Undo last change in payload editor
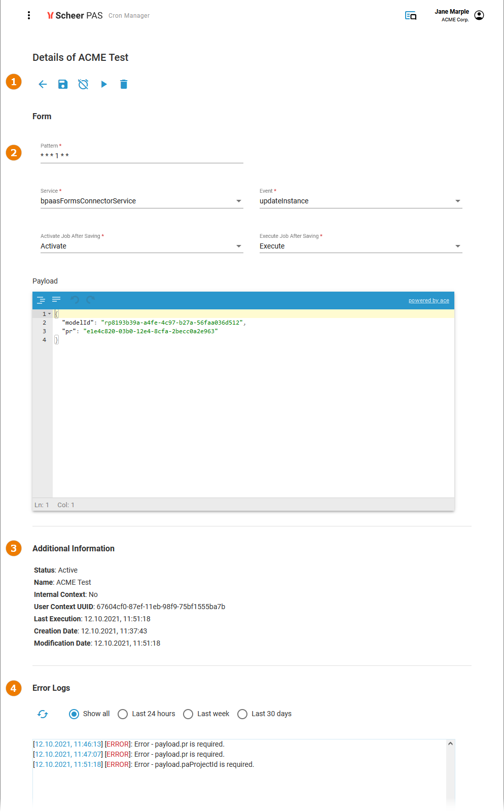Viewport: 504px width, 812px height. pyautogui.click(x=75, y=300)
